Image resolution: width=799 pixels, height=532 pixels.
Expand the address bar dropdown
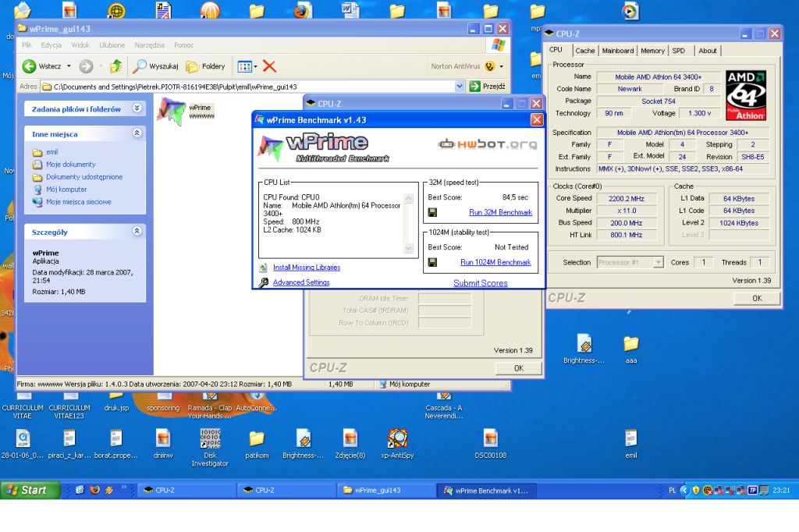(459, 87)
